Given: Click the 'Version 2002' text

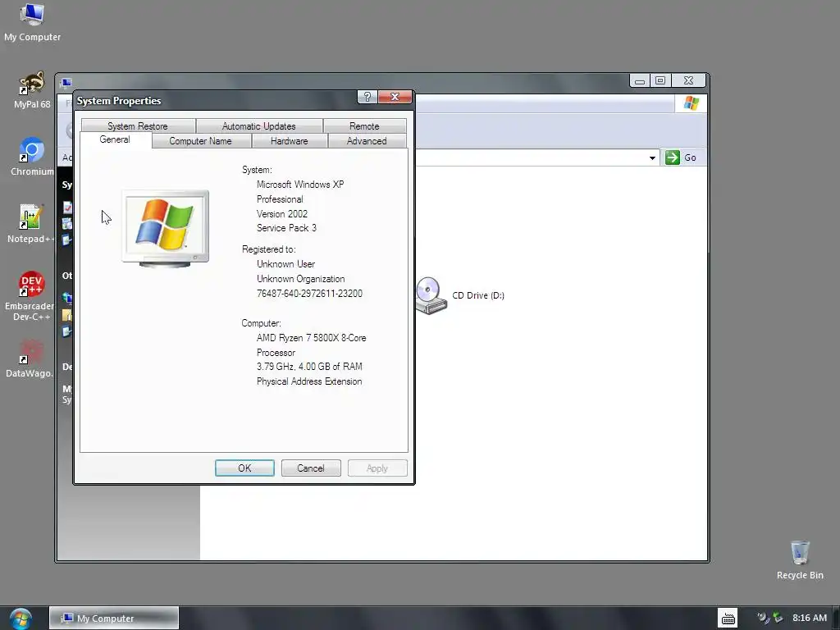Looking at the screenshot, I should click(282, 214).
